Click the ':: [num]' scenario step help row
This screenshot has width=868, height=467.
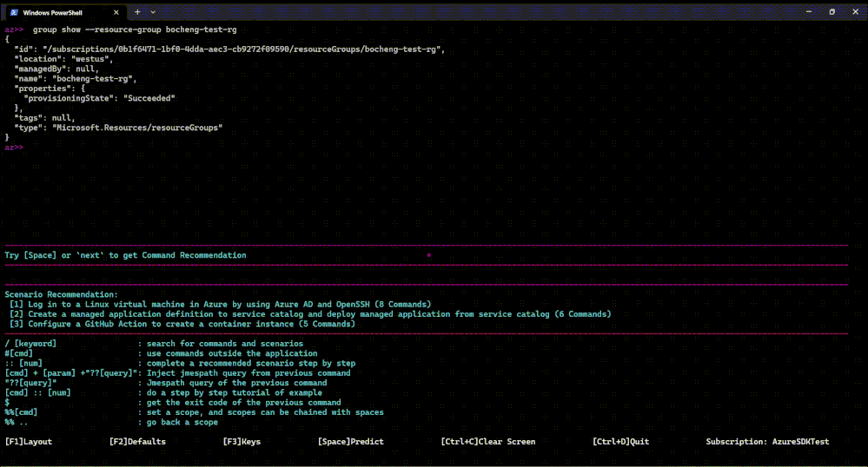click(x=180, y=363)
